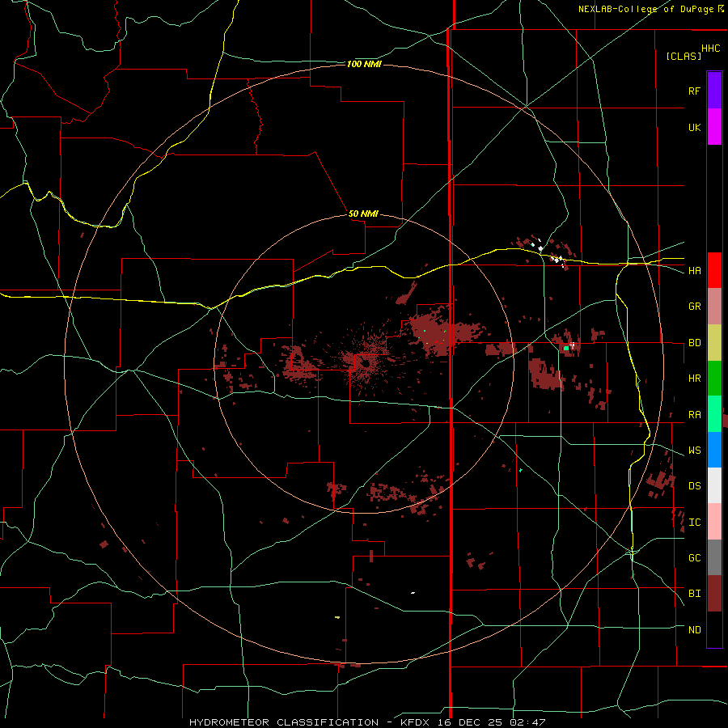Click the '16 DEC 25' date text
The image size is (728, 728).
tap(471, 722)
